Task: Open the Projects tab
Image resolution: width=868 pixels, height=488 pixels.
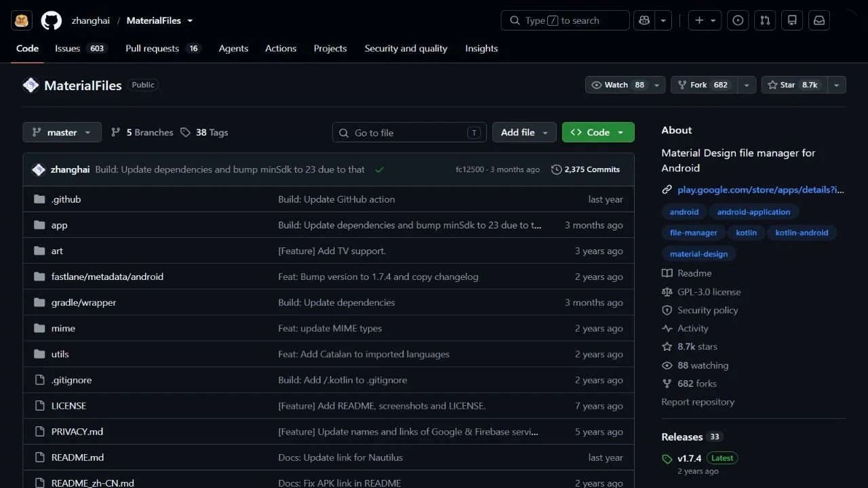Action: (330, 48)
